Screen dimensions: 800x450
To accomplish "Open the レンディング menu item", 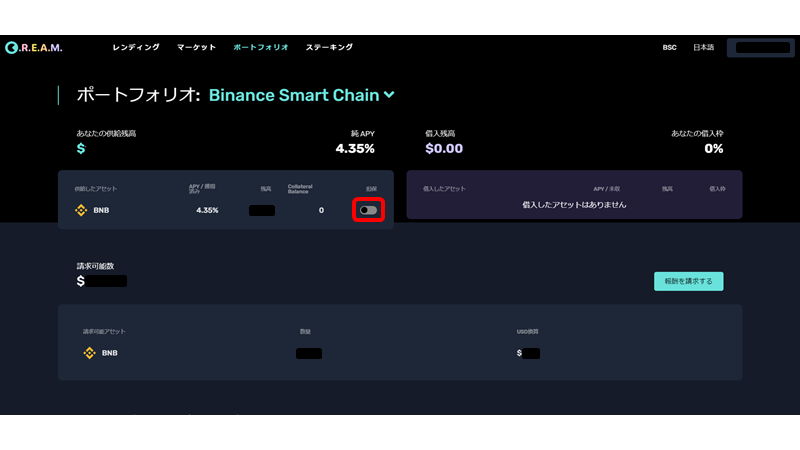I will tap(136, 47).
